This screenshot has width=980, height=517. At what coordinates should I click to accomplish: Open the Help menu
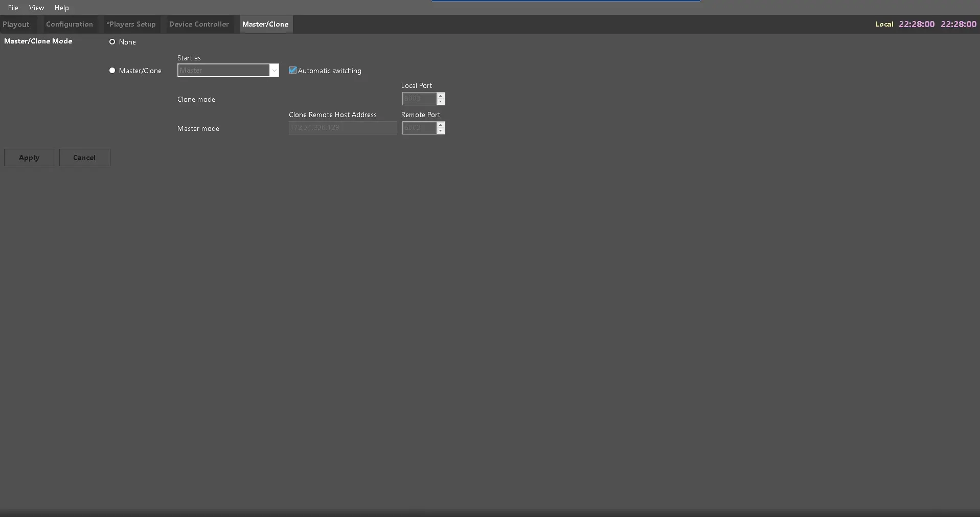(61, 8)
